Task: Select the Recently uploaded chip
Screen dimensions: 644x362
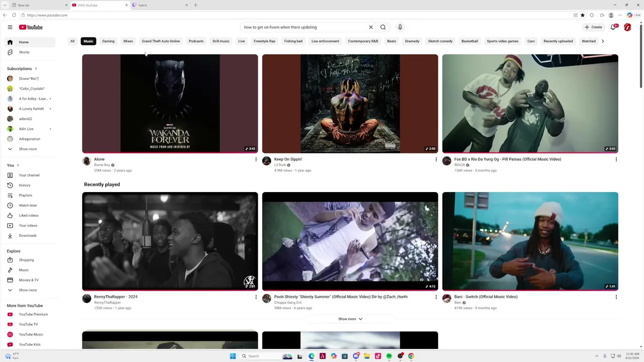Action: click(x=558, y=41)
